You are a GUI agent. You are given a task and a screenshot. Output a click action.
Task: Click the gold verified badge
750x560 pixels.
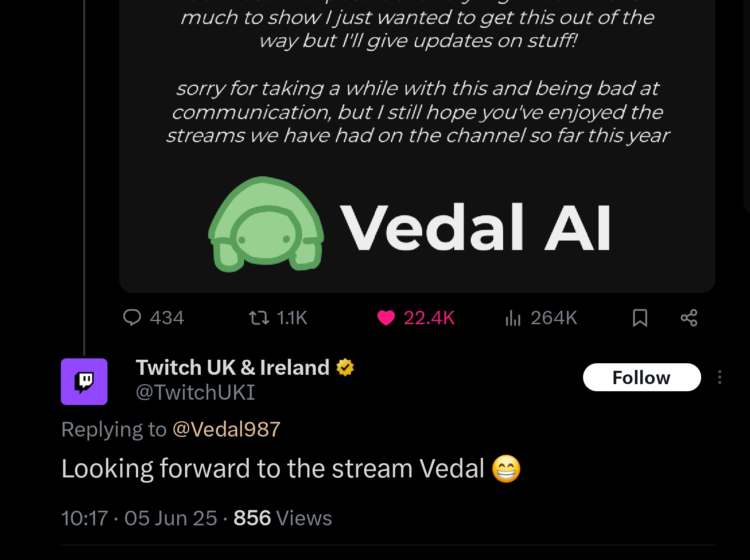[345, 368]
